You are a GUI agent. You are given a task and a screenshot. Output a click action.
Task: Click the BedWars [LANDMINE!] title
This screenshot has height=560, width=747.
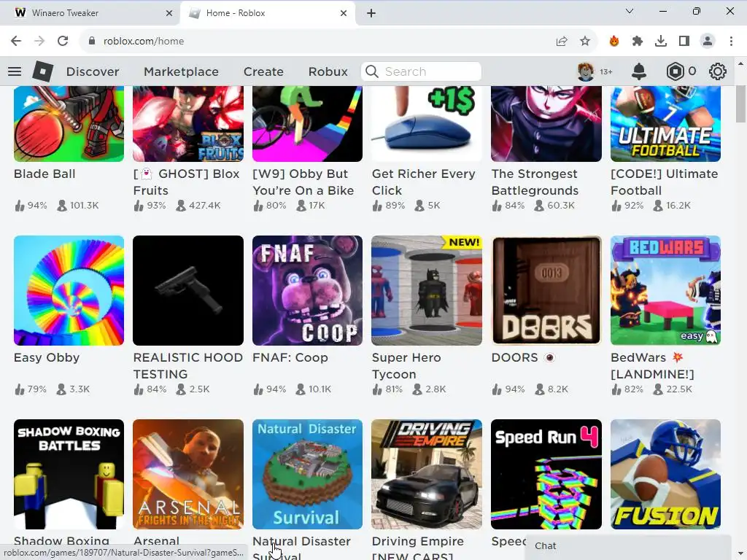click(652, 366)
